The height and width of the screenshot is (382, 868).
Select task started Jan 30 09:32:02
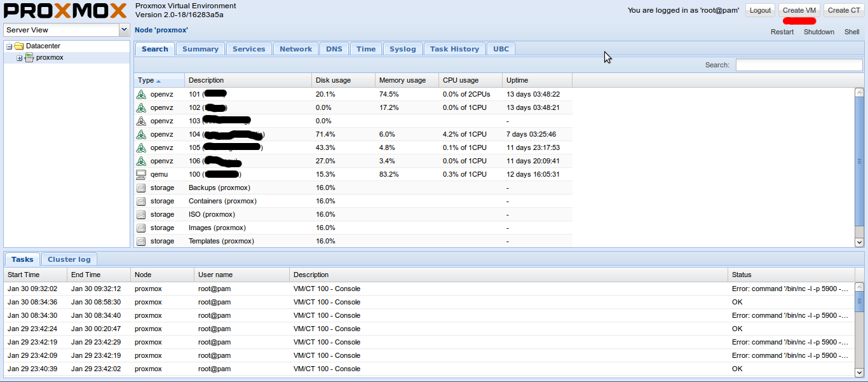click(x=429, y=289)
